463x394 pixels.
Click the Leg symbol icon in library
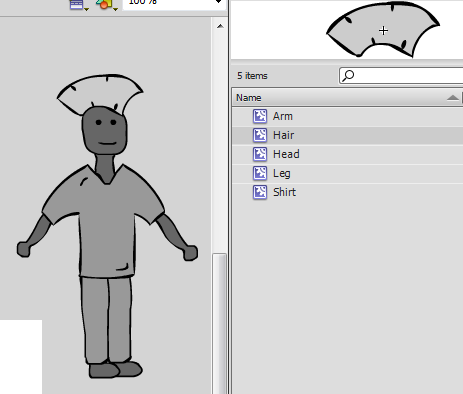(x=260, y=173)
